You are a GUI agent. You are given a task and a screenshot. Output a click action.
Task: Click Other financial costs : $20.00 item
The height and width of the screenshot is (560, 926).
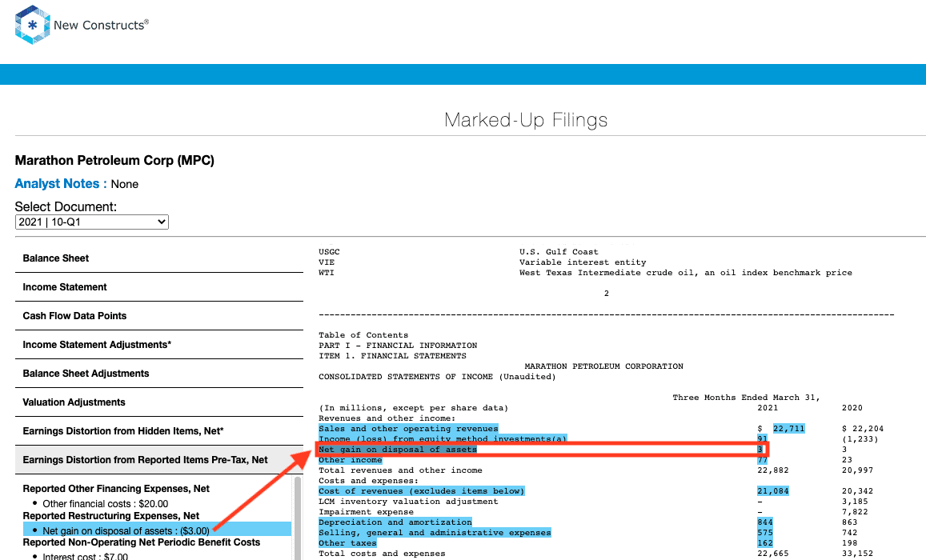(x=105, y=504)
